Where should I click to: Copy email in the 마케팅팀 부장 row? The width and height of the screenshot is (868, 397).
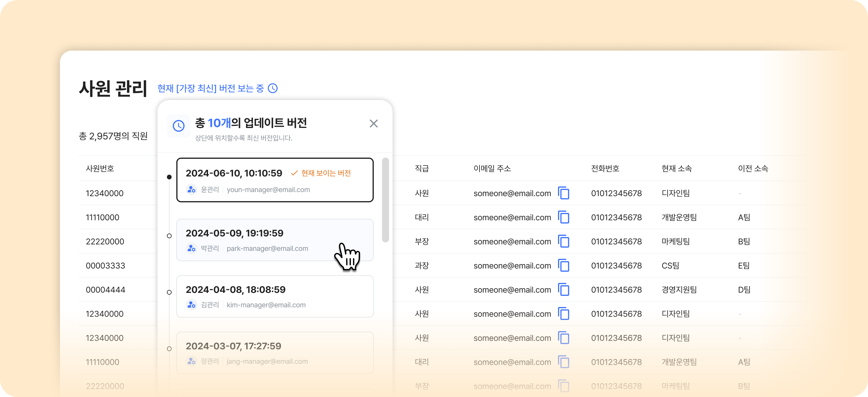tap(563, 241)
